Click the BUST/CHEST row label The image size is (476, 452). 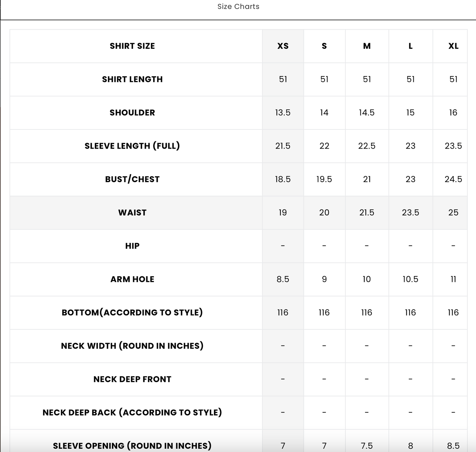(x=132, y=179)
